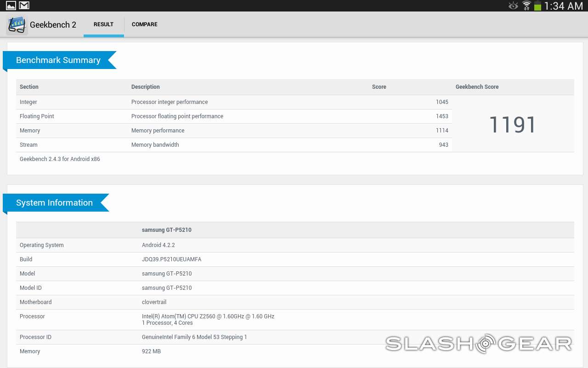588x368 pixels.
Task: Tap the System Information header banner
Action: [x=55, y=203]
